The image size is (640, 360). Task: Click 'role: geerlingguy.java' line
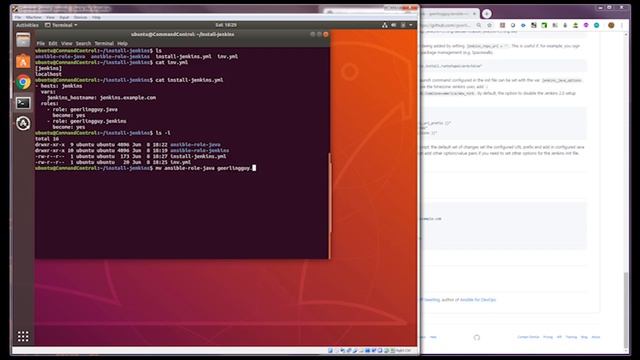(x=85, y=109)
